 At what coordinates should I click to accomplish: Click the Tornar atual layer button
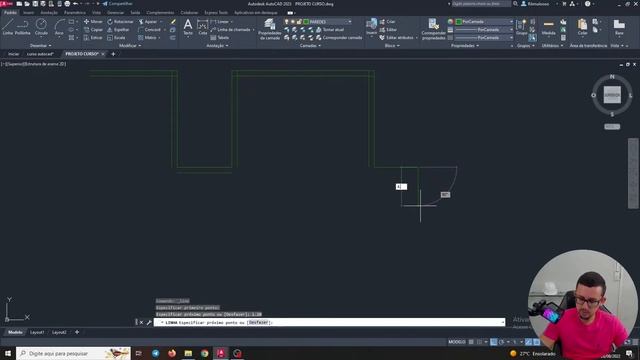pos(330,30)
